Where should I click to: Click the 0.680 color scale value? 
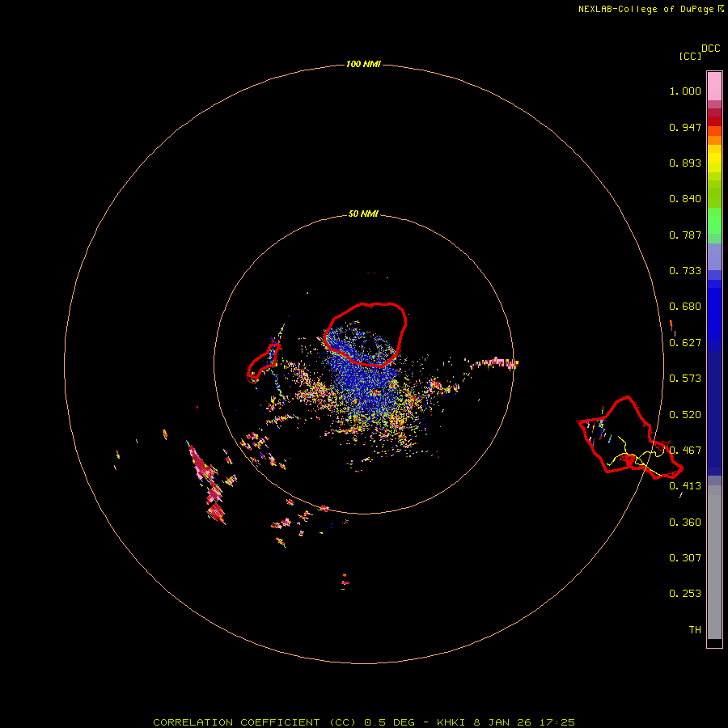[x=685, y=307]
